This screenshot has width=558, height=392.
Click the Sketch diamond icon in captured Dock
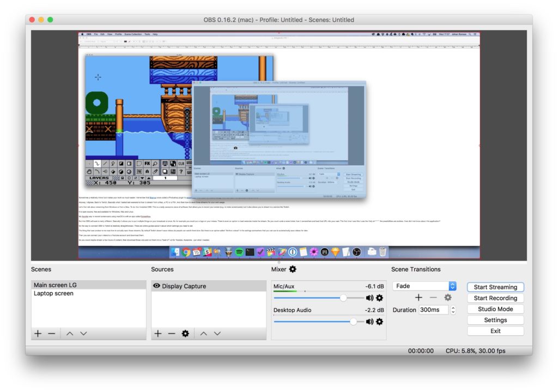click(x=335, y=252)
